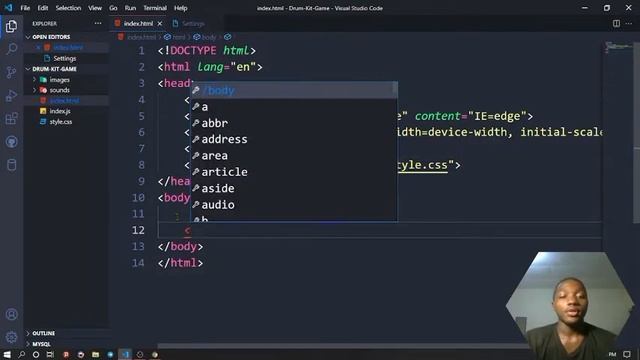Click the Explorer more actions ellipsis
Viewport: 640px width, 360px height.
[x=98, y=23]
